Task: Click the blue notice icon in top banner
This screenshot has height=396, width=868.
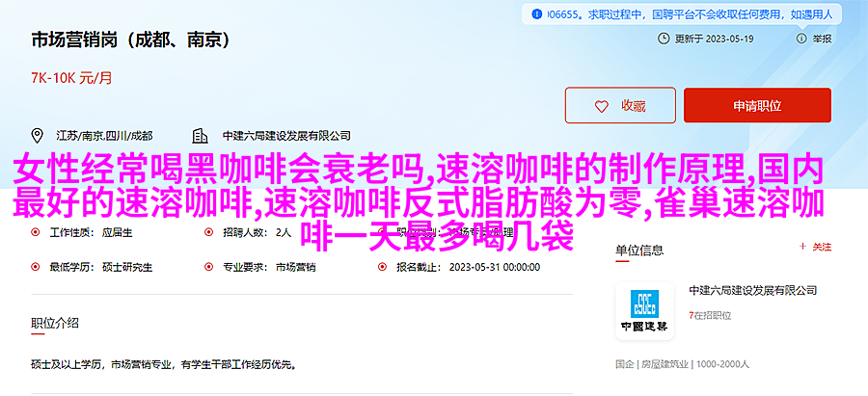Action: [x=536, y=14]
